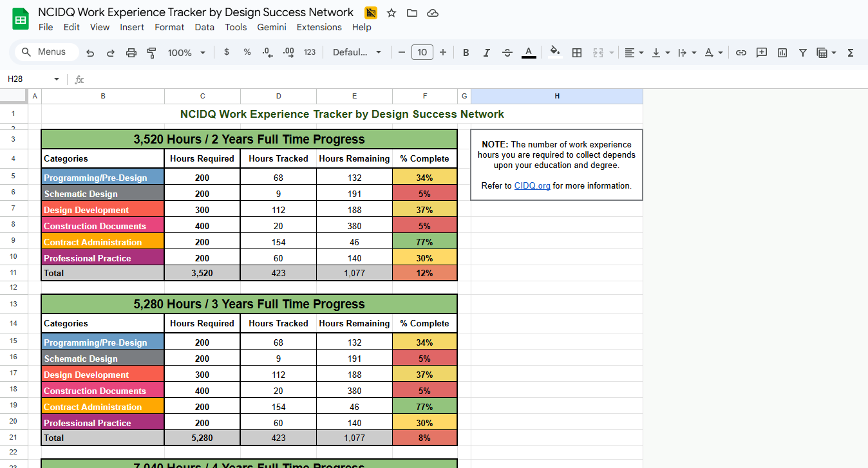The width and height of the screenshot is (868, 468).
Task: Select Schematic Design in row 16
Action: pos(103,359)
